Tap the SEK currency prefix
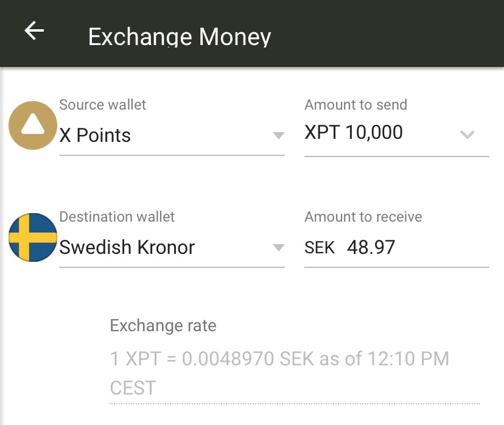The height and width of the screenshot is (425, 504). (x=320, y=248)
